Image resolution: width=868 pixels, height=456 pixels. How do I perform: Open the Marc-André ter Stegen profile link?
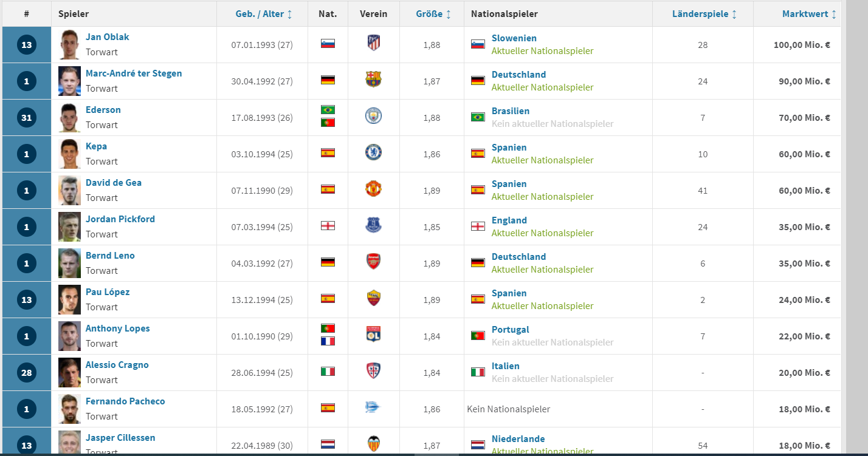(134, 73)
